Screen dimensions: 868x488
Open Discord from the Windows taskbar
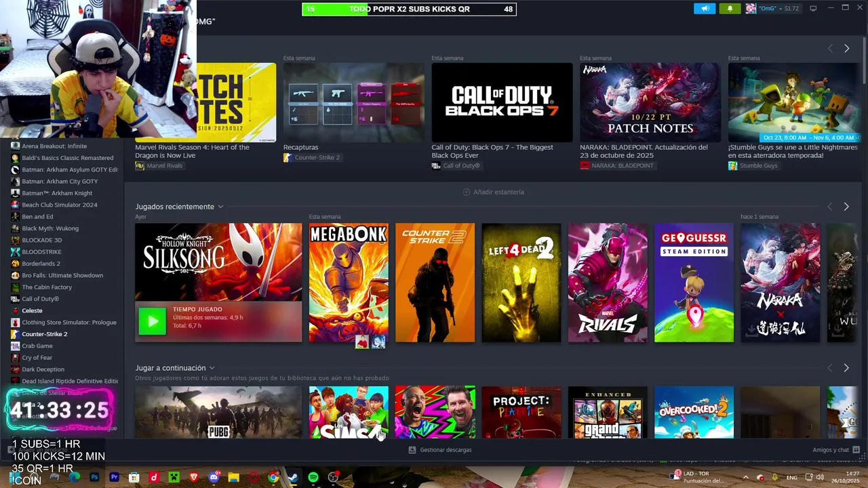point(214,477)
